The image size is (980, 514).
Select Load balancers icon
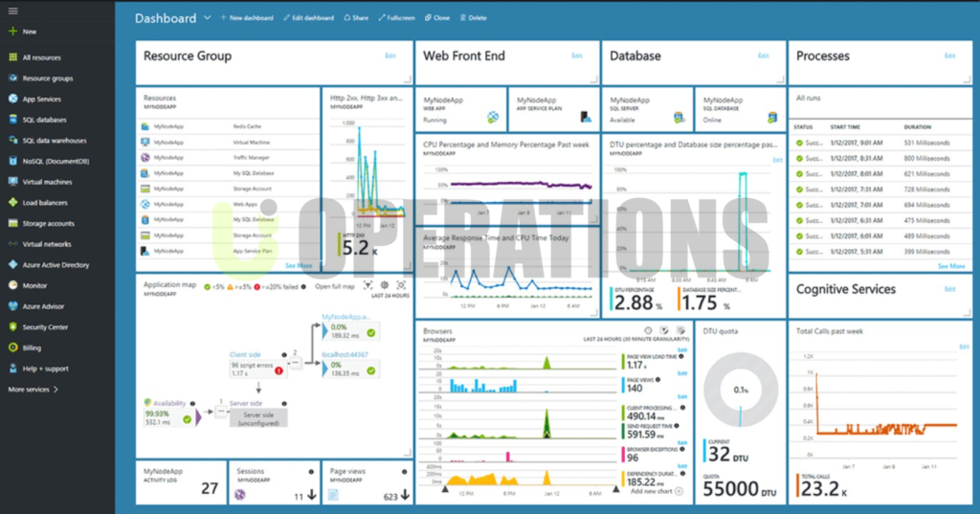coord(12,202)
